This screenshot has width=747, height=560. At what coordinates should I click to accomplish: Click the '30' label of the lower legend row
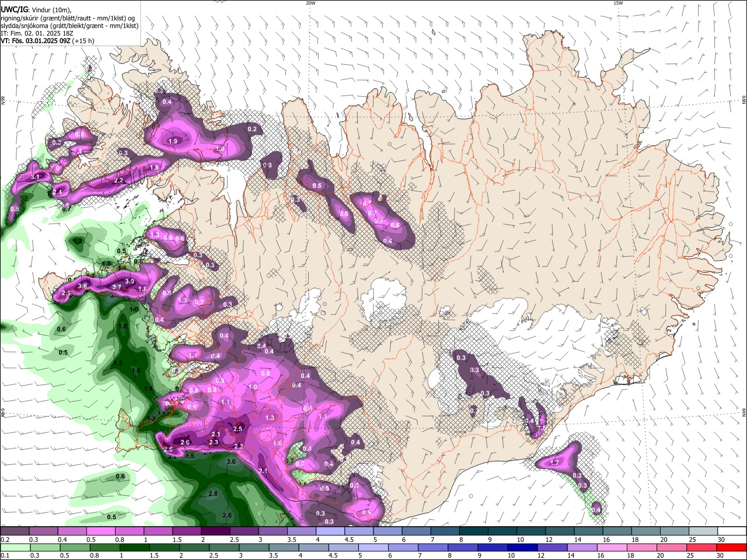(721, 556)
